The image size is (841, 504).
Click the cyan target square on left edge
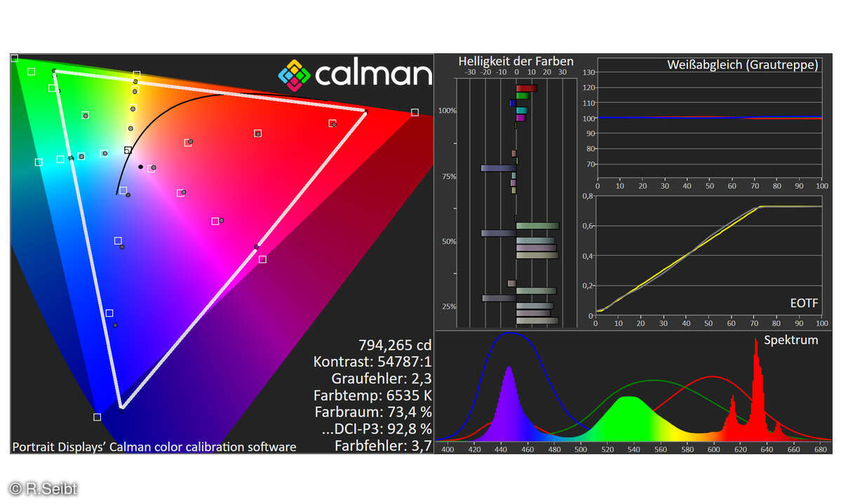(x=39, y=162)
